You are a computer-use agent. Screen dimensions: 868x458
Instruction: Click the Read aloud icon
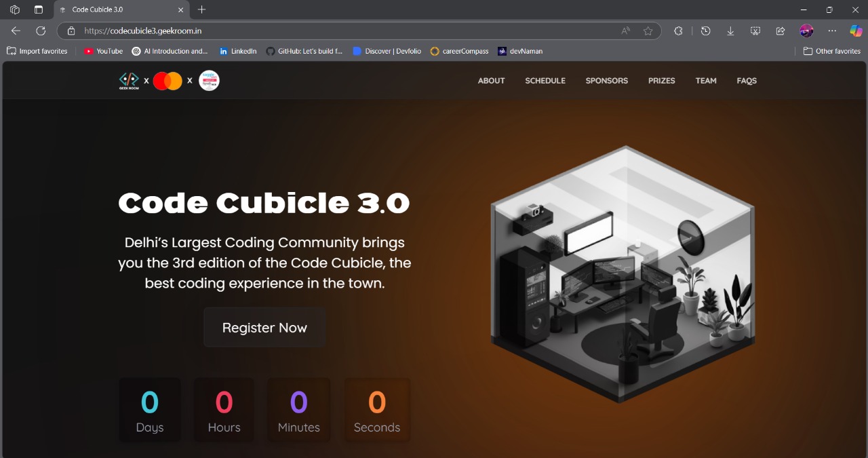tap(625, 31)
